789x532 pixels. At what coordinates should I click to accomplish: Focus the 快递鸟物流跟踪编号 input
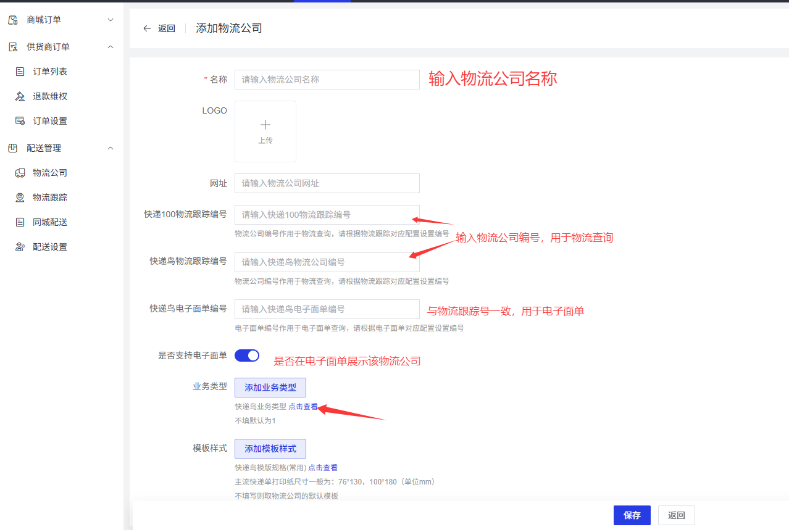pyautogui.click(x=327, y=262)
